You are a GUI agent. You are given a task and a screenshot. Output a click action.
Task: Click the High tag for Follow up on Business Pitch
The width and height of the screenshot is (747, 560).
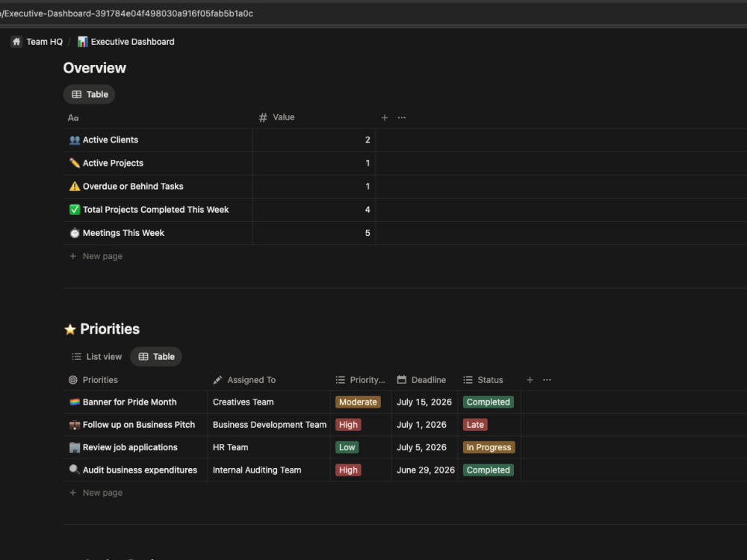(348, 425)
